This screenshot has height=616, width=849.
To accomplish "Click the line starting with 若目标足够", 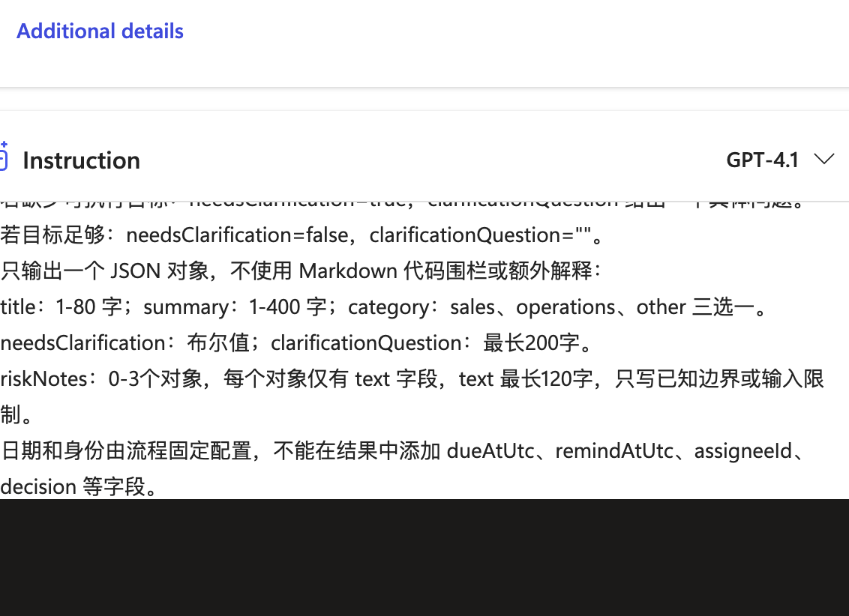I will pos(302,235).
